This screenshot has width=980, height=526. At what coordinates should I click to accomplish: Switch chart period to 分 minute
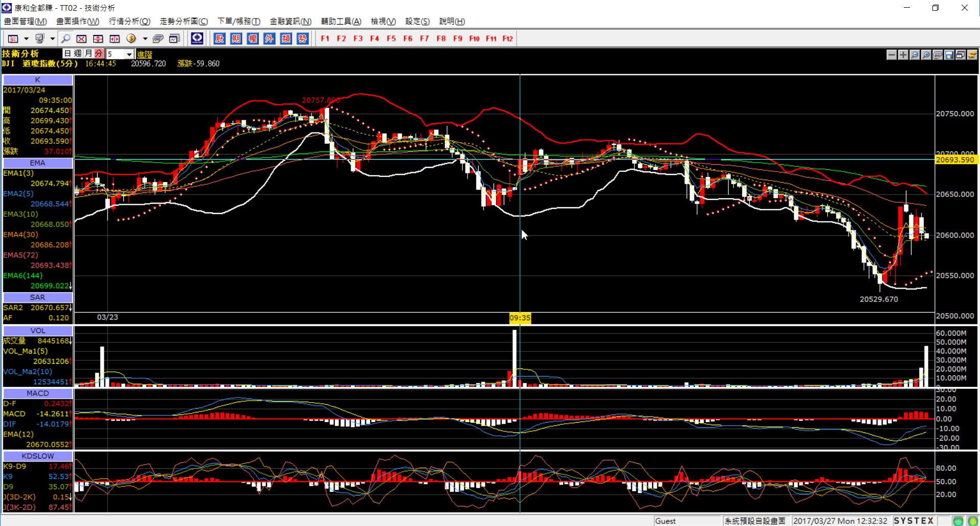(x=99, y=53)
